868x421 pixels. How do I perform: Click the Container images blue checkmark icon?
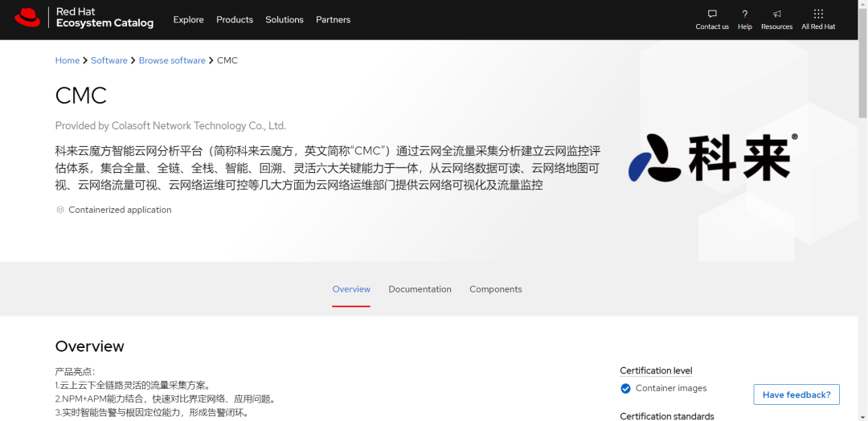click(x=625, y=388)
